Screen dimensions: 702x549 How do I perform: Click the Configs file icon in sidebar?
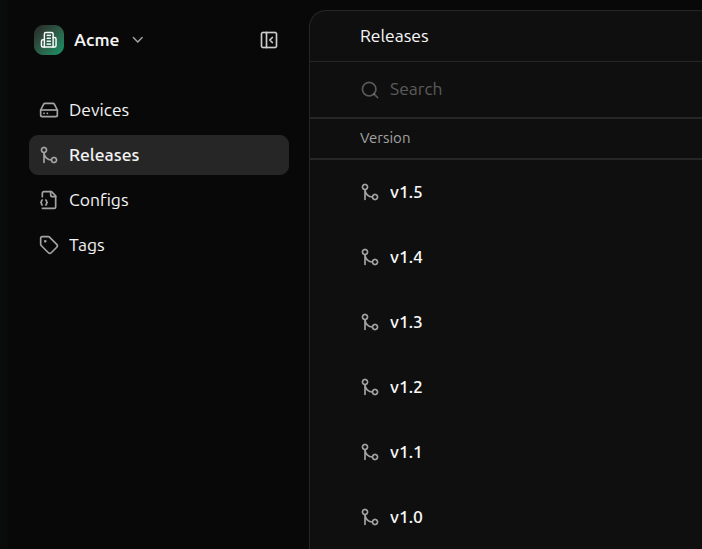(49, 200)
